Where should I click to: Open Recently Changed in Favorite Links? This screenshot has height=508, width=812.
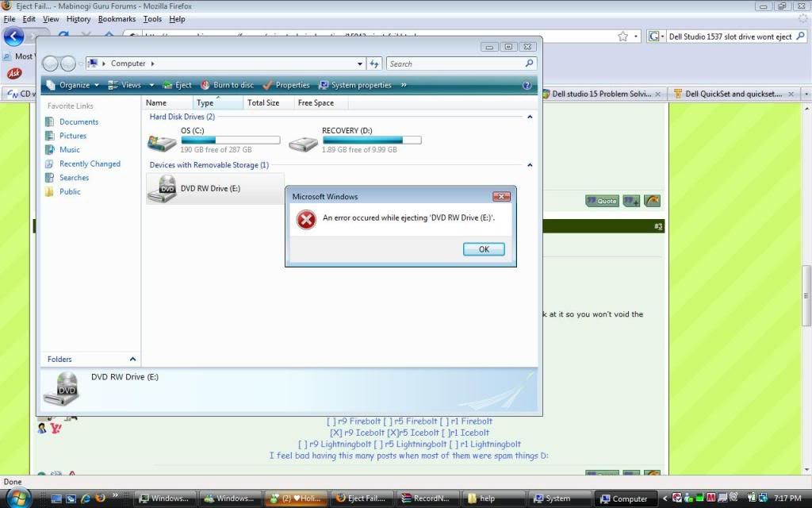pos(90,164)
